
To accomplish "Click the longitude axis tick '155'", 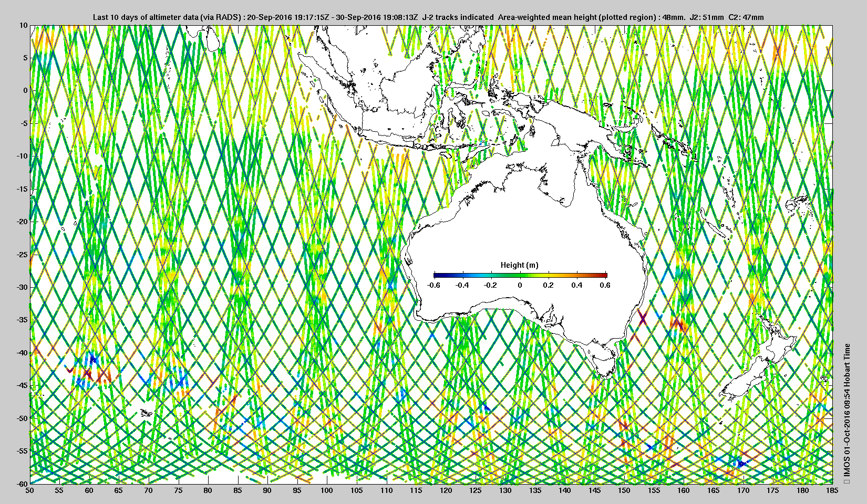I will pyautogui.click(x=654, y=490).
